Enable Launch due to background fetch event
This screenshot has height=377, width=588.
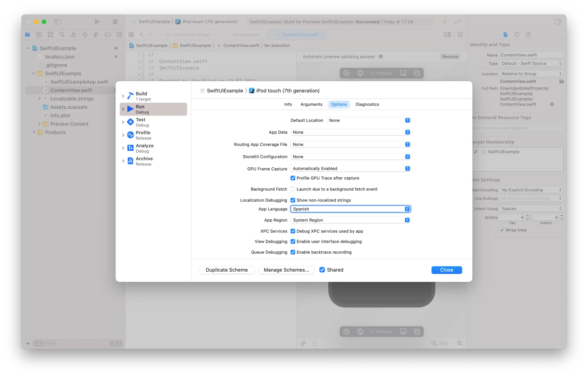pyautogui.click(x=293, y=189)
